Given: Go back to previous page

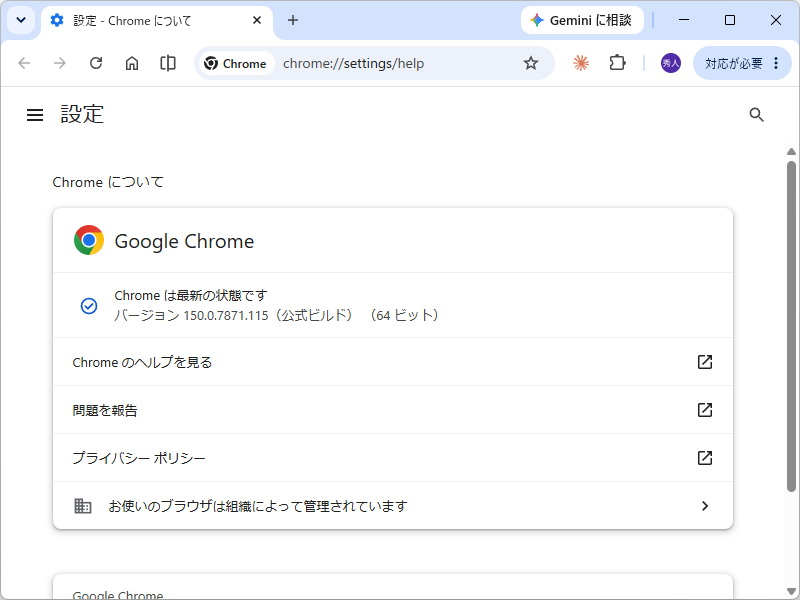Looking at the screenshot, I should 24,63.
